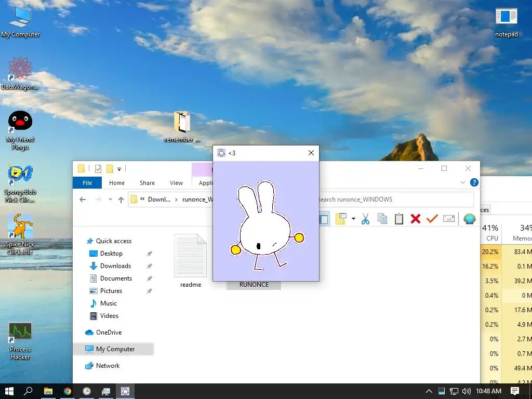532x399 pixels.
Task: Open the File menu in Explorer
Action: pos(87,182)
